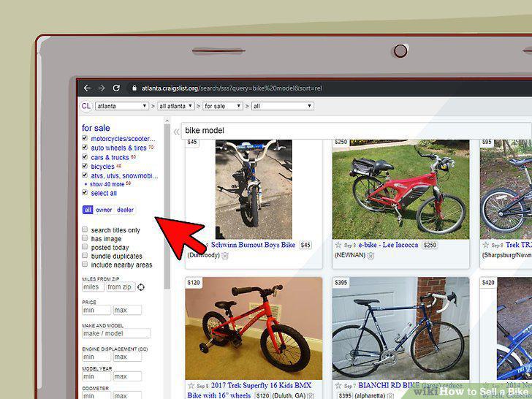Enable bundle duplicates option
This screenshot has width=532, height=399.
coord(85,256)
